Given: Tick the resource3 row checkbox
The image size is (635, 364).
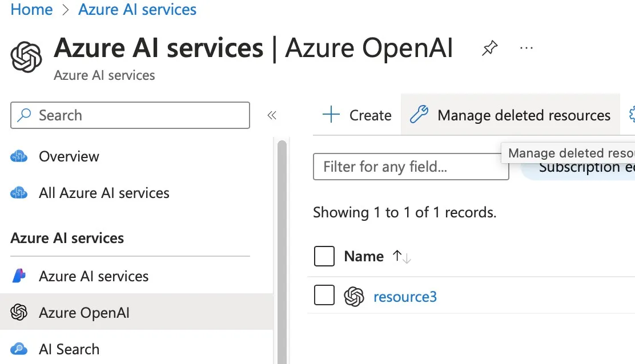Looking at the screenshot, I should 324,296.
